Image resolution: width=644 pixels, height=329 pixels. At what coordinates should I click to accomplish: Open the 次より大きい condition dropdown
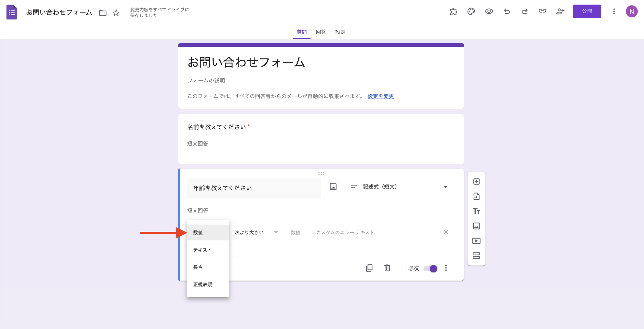pyautogui.click(x=255, y=232)
